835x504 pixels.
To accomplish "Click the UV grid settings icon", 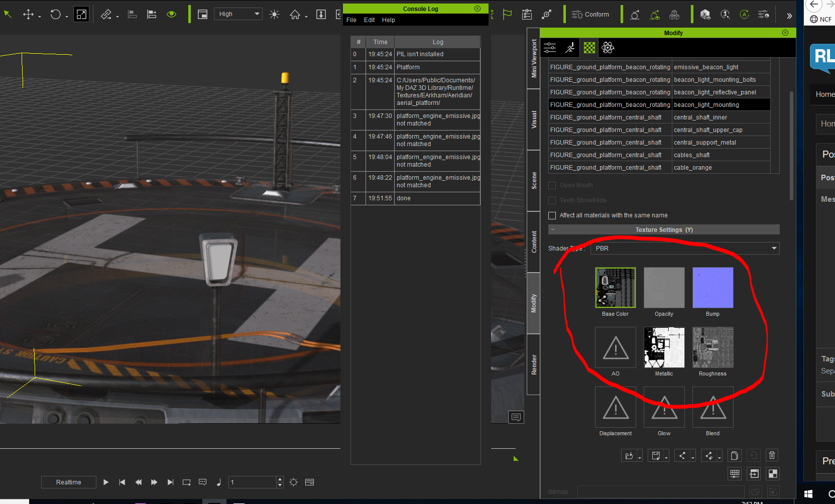I will (x=735, y=473).
